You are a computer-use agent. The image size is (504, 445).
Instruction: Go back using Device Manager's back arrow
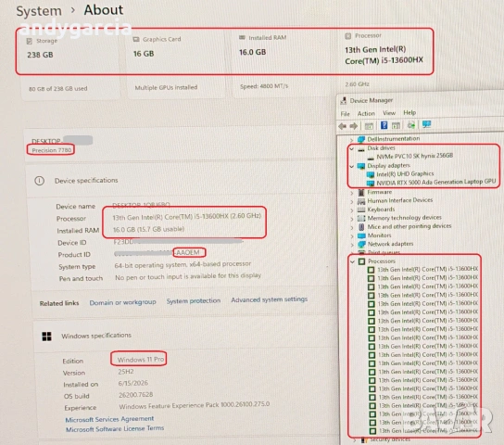coord(342,126)
